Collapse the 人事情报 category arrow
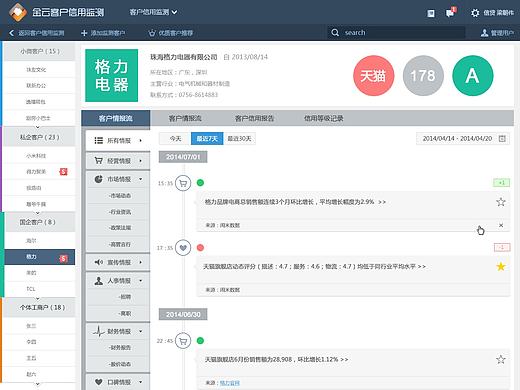 [141, 281]
